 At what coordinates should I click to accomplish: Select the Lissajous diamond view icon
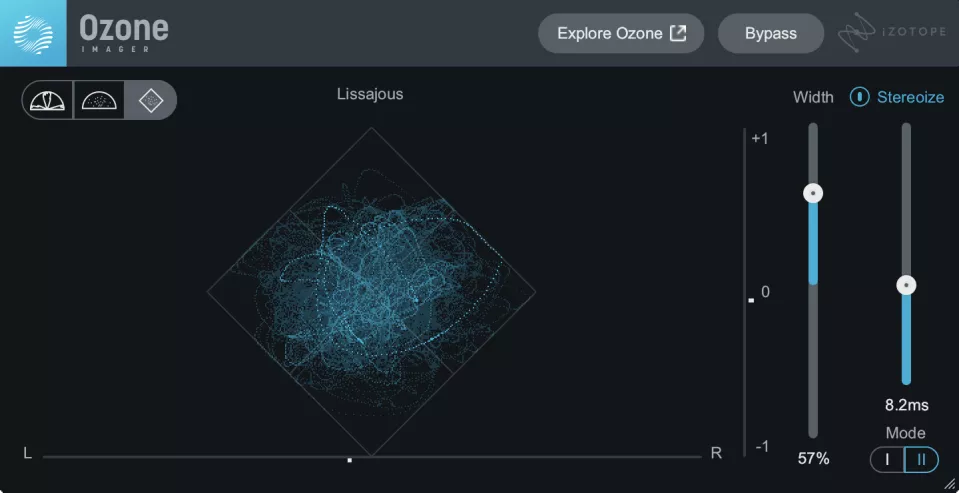click(x=150, y=100)
